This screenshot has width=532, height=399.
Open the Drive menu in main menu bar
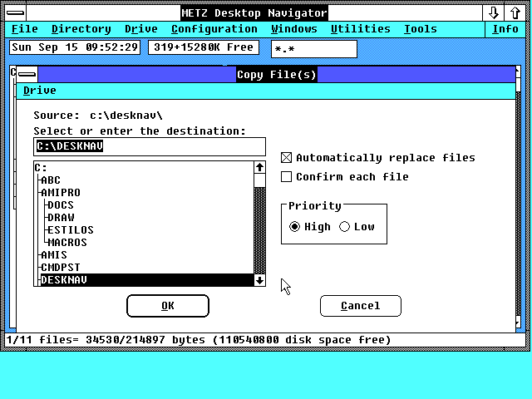tap(141, 29)
